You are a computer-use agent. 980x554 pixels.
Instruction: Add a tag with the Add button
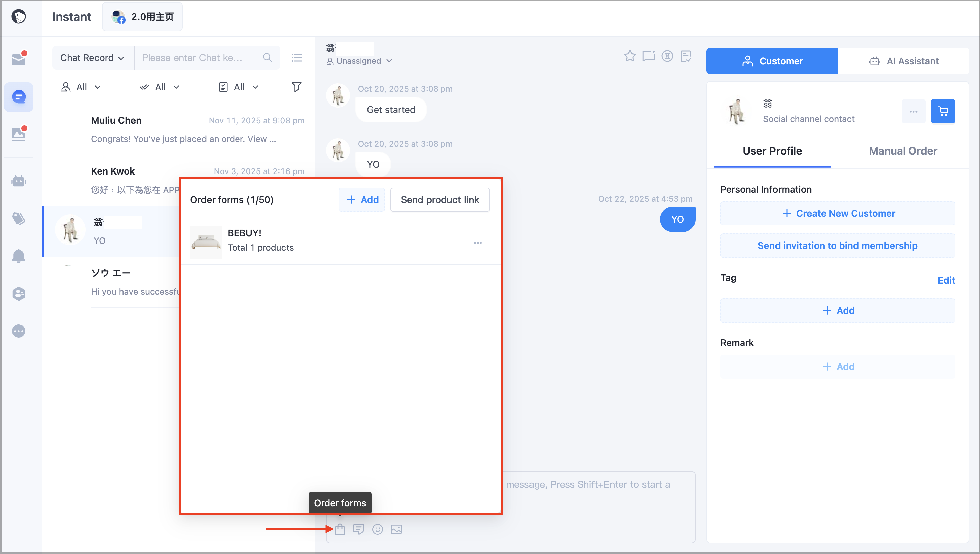tap(838, 310)
